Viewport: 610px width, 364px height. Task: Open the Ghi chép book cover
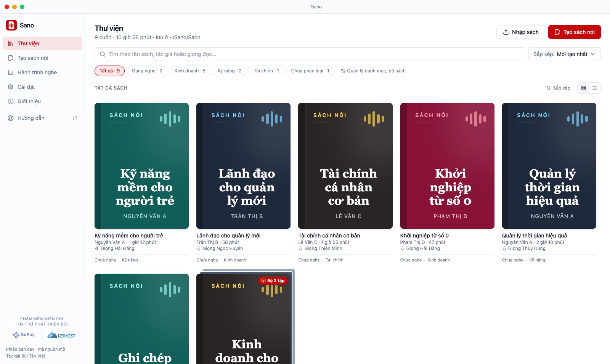click(142, 319)
